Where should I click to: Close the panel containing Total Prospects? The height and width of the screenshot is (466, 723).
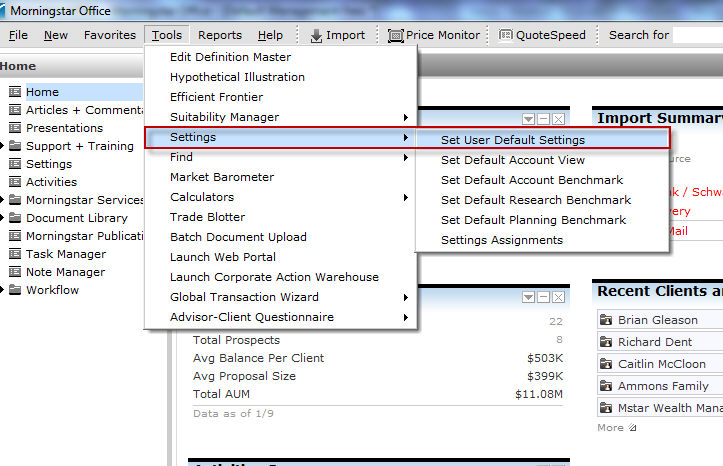[x=558, y=298]
